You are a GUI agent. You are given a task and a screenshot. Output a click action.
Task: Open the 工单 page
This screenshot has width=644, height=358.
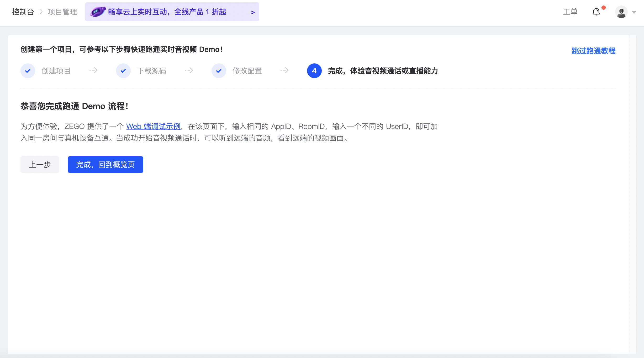click(570, 12)
